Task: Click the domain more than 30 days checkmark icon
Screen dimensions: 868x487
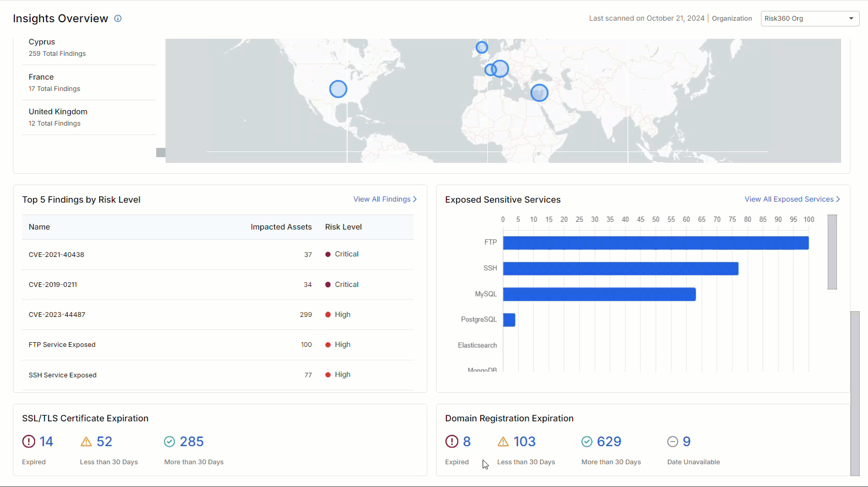Action: click(587, 442)
